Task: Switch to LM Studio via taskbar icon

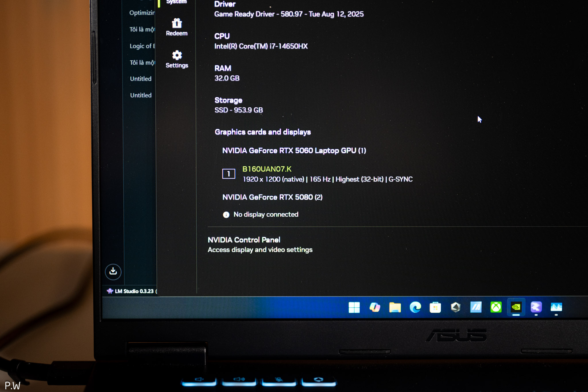Action: [x=536, y=307]
